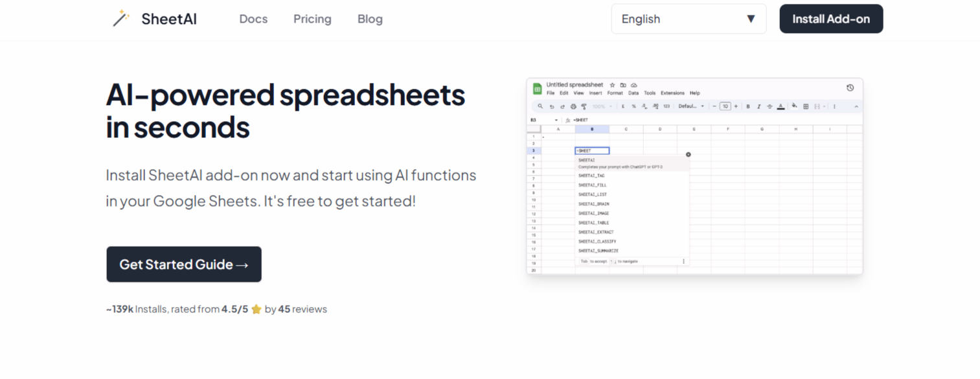This screenshot has width=980, height=379.
Task: Toggle italic in demo toolbar
Action: click(x=759, y=106)
